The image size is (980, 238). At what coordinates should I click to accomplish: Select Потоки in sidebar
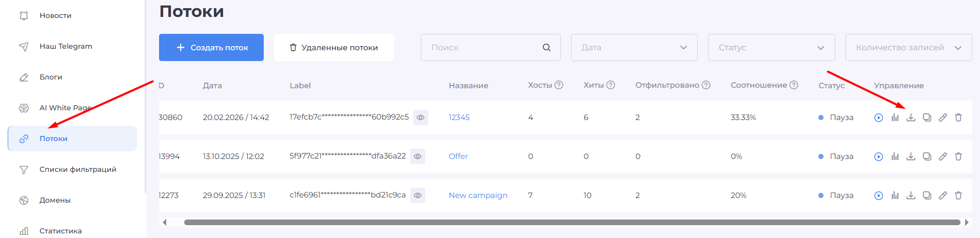click(x=72, y=138)
